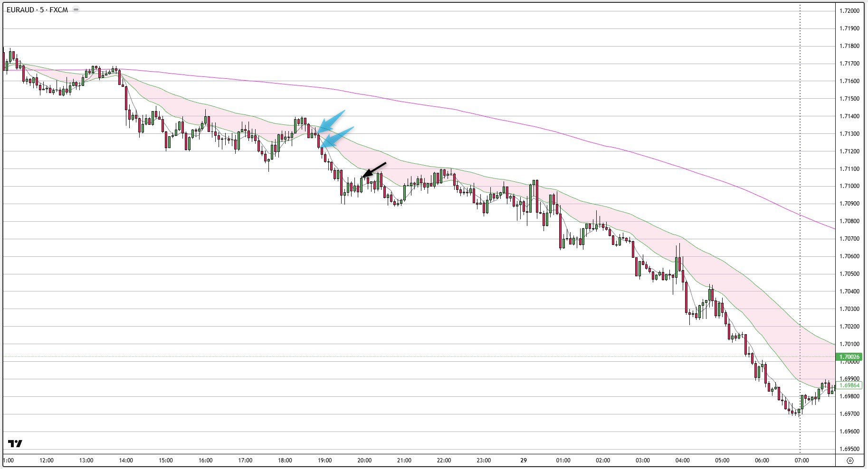Select the black arrow drawing near 20:00
The width and height of the screenshot is (868, 469).
[x=374, y=169]
